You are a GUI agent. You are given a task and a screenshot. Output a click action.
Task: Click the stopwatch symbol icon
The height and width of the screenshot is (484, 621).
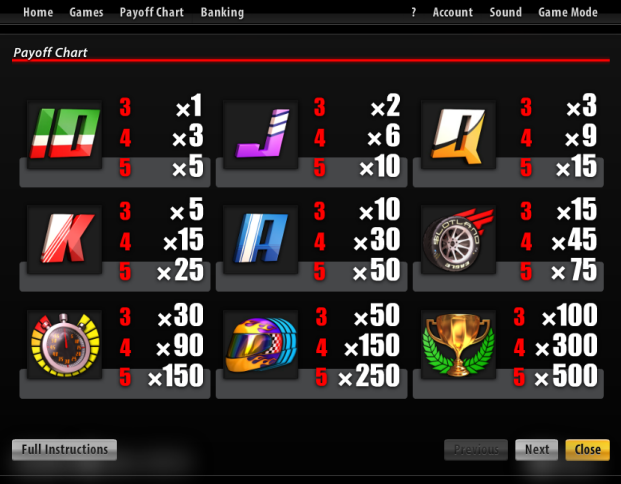point(65,344)
